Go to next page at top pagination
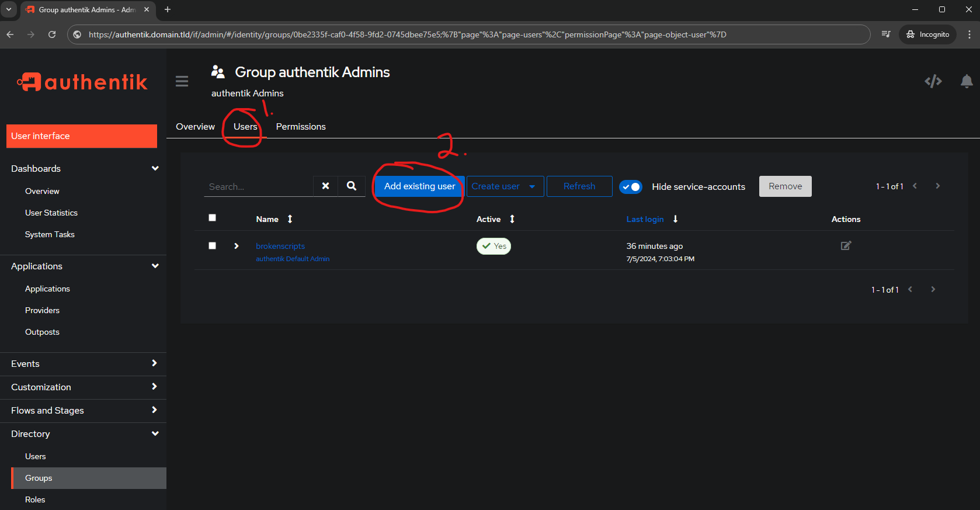 point(938,186)
